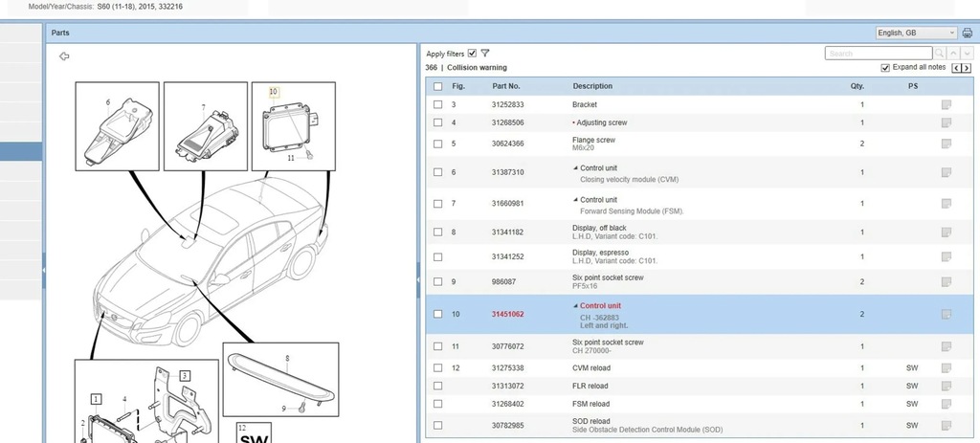Print the parts list with printer icon
Viewport: 980px width, 443px height.
pyautogui.click(x=967, y=33)
